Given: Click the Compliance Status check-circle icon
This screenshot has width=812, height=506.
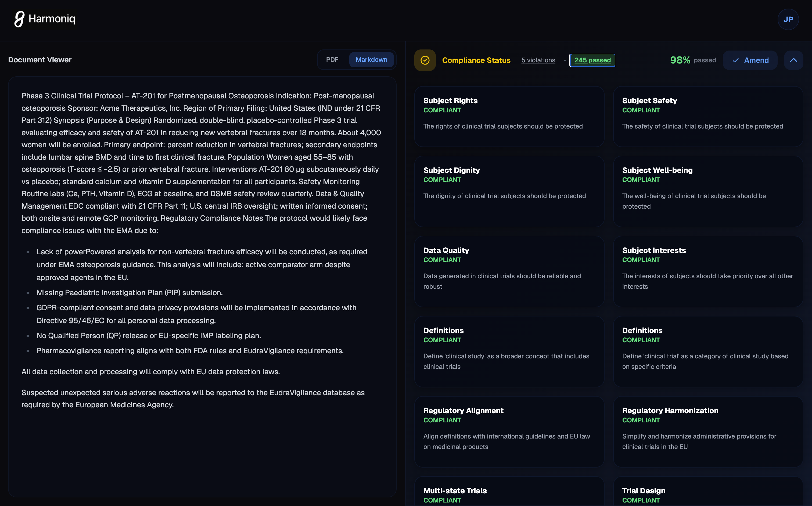Looking at the screenshot, I should [425, 60].
